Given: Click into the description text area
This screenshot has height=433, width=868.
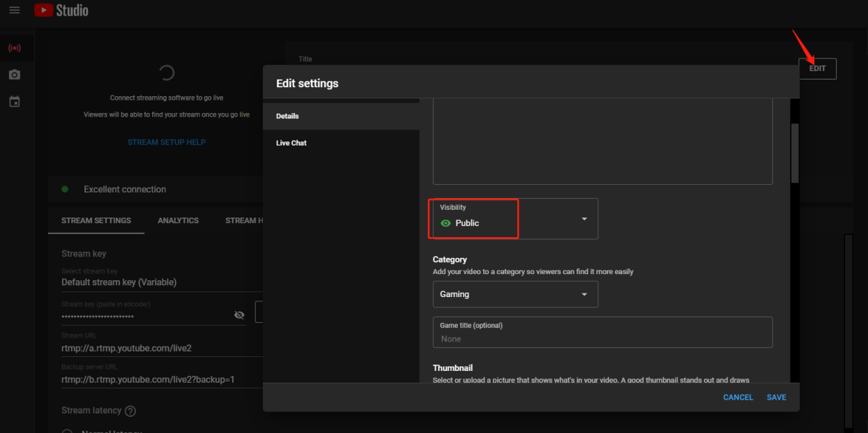Looking at the screenshot, I should click(x=602, y=142).
